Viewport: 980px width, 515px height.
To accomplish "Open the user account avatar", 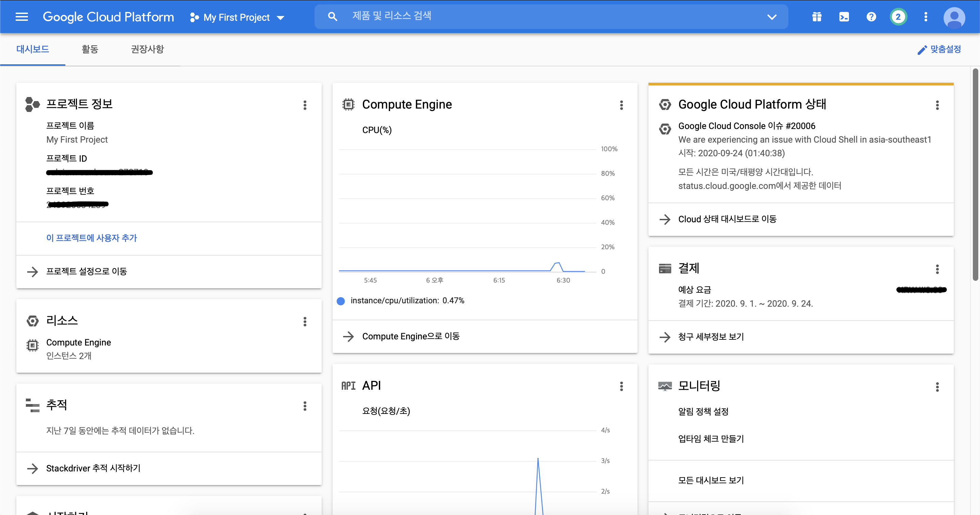I will tap(954, 17).
